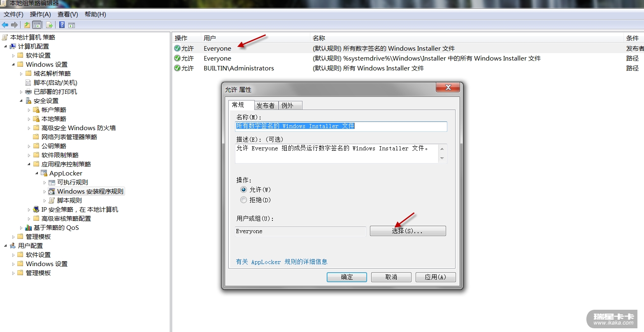Select the 拒绝(D) radio button
Viewport: 644px width, 332px height.
(x=244, y=200)
